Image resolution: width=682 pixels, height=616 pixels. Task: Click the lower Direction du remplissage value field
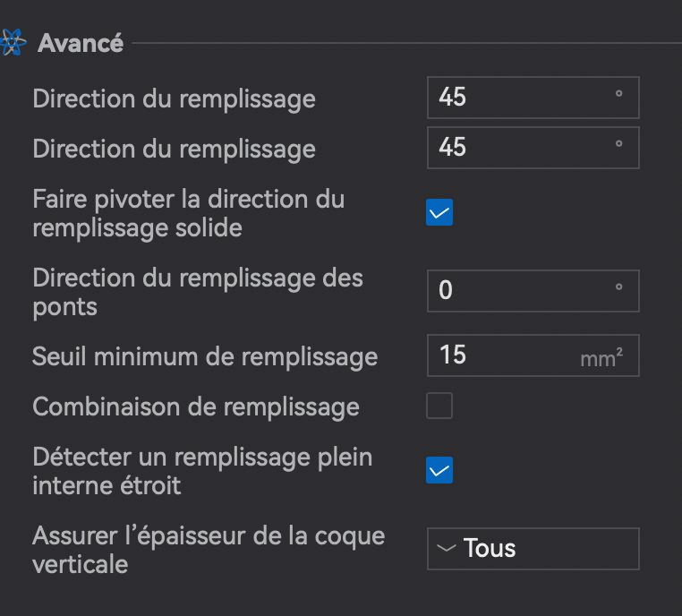coord(533,148)
